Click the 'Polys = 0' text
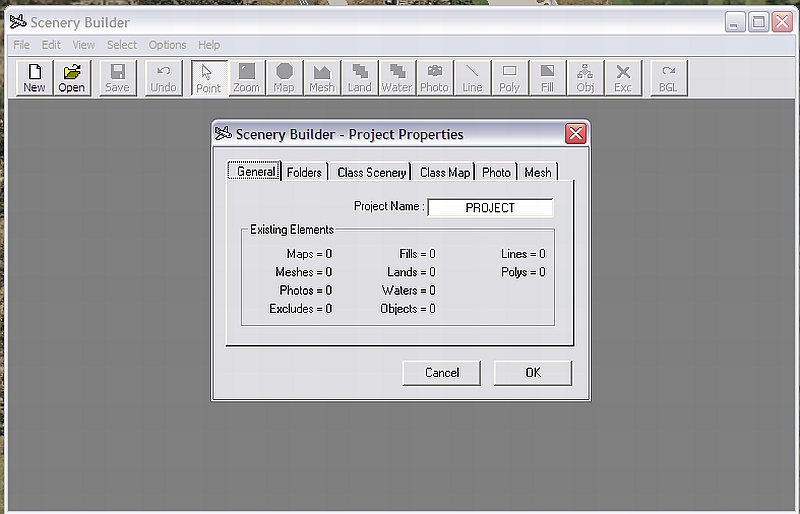Image resolution: width=800 pixels, height=514 pixels. click(523, 272)
